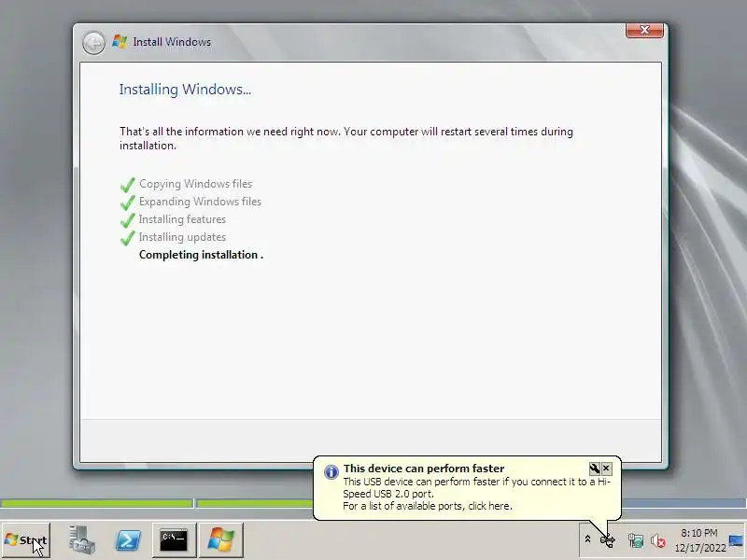Open Server Manager from the taskbar

click(81, 540)
